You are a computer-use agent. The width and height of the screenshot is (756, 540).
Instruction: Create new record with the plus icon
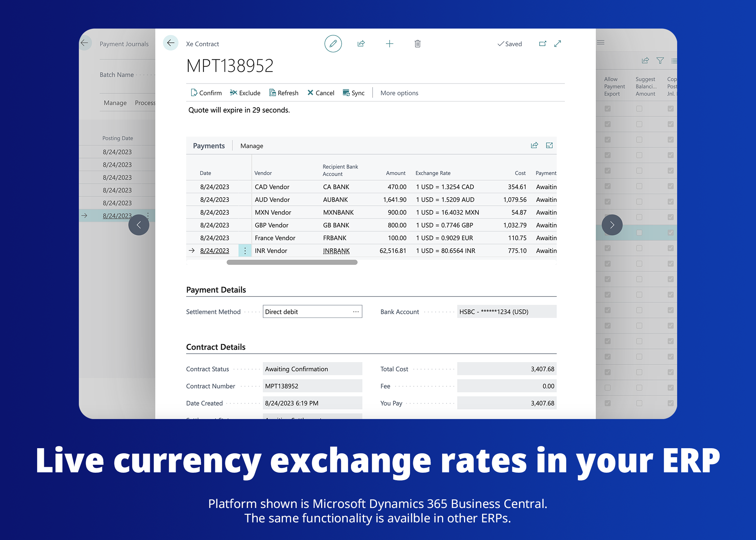[x=390, y=44]
